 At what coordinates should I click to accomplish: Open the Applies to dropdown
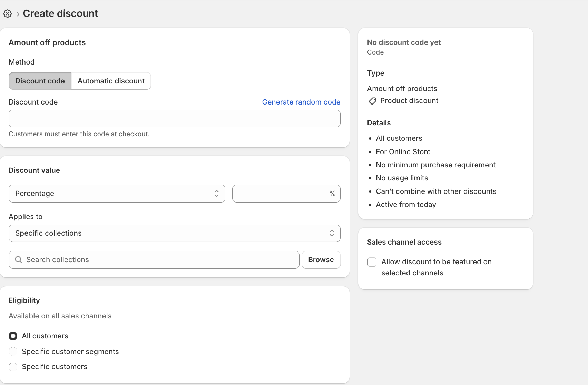pos(174,233)
